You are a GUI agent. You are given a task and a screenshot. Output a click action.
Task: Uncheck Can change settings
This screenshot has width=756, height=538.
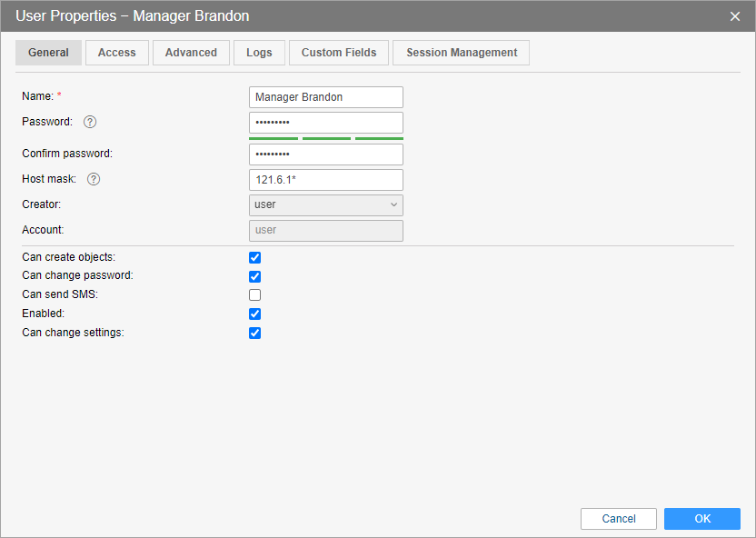click(x=255, y=334)
